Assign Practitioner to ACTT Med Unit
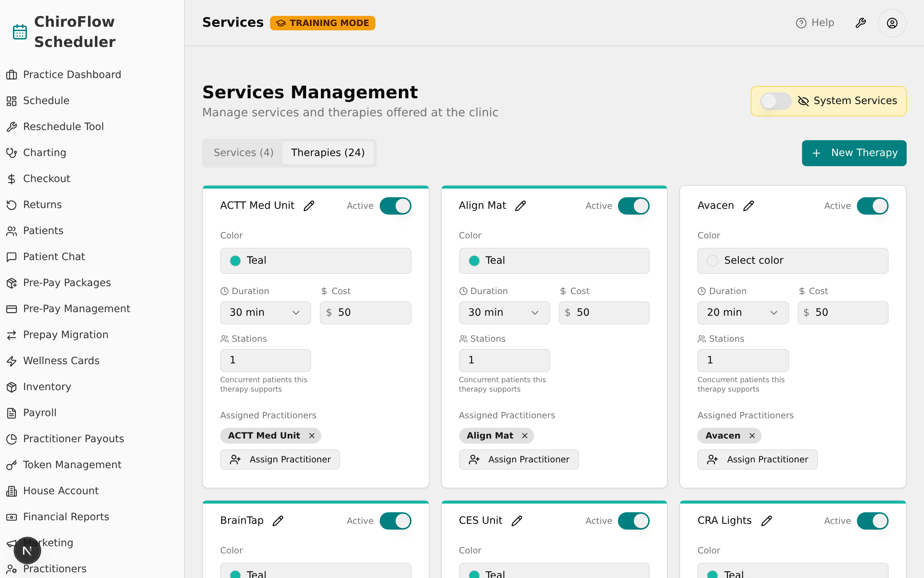 (x=280, y=459)
